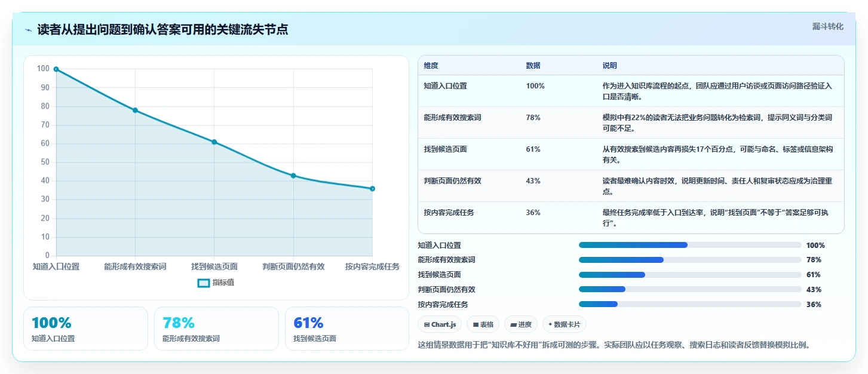Click the 22% 读者 description in the table
The height and width of the screenshot is (374, 868).
click(x=717, y=122)
